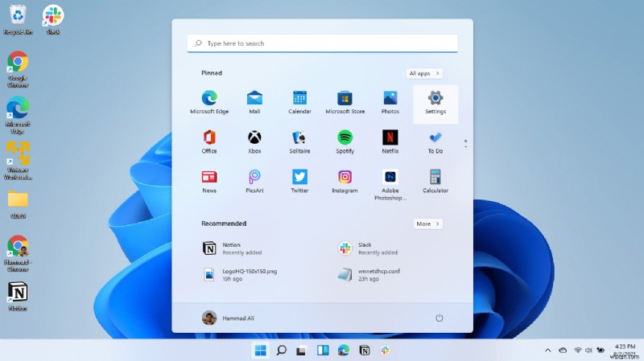Open the taskbar clock and date

(625, 351)
